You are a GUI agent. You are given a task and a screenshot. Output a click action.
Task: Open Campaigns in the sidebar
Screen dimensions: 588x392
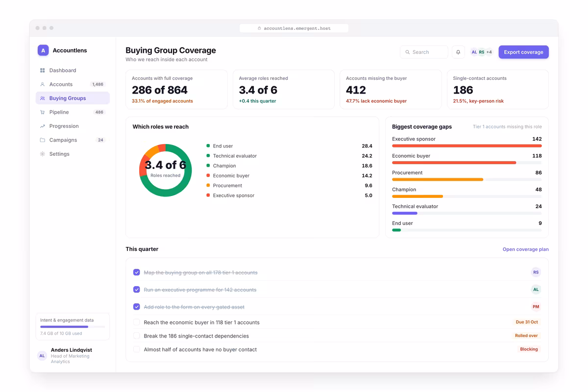pos(73,140)
